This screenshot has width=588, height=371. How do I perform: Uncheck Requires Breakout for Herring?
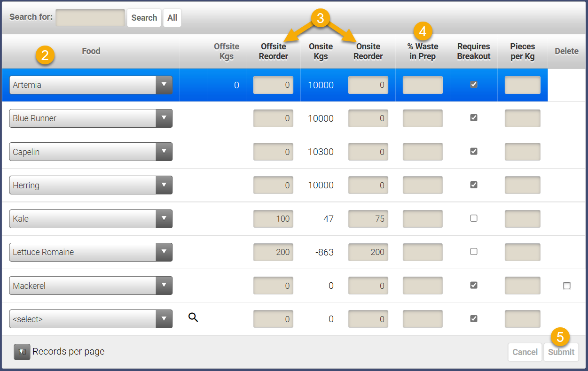[x=474, y=185]
